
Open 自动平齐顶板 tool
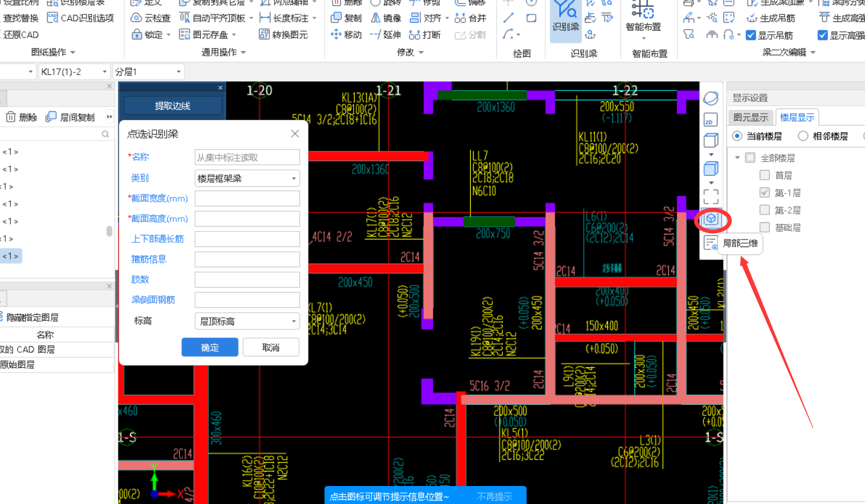(212, 18)
